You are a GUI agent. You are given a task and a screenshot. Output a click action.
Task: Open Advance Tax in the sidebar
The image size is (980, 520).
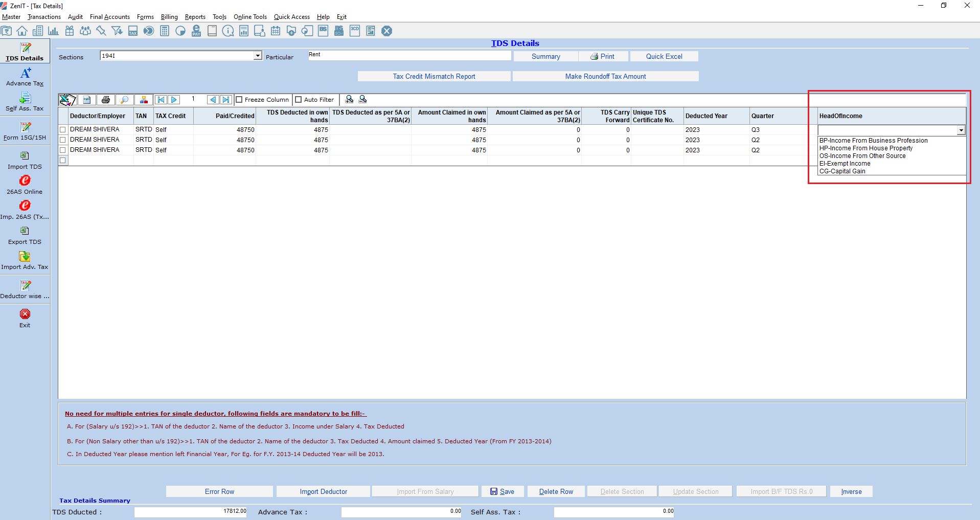point(25,77)
